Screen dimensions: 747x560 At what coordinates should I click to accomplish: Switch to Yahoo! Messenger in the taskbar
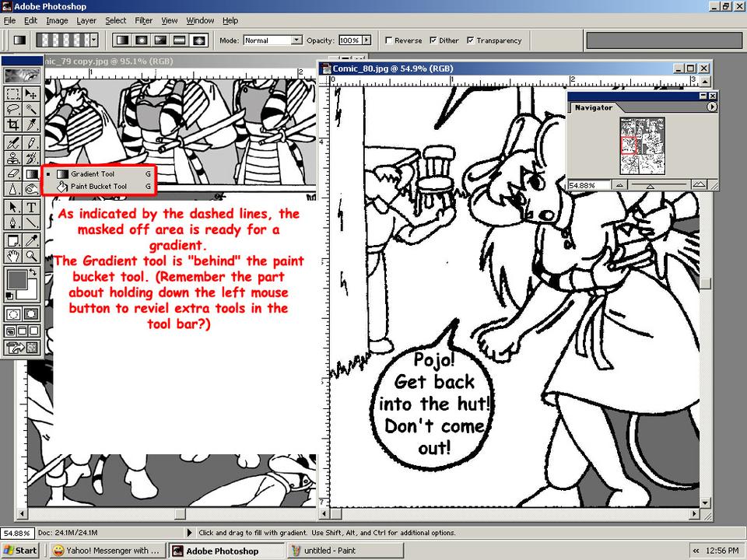tap(107, 551)
